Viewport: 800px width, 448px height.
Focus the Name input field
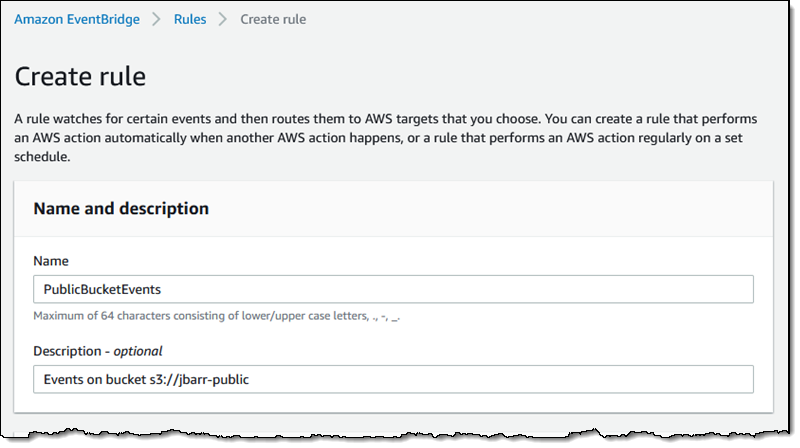(392, 289)
